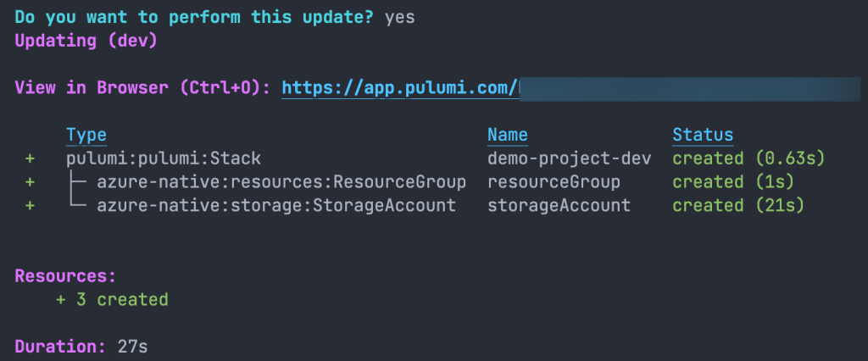
Task: Open the app.pulumi.com link
Action: (x=399, y=87)
